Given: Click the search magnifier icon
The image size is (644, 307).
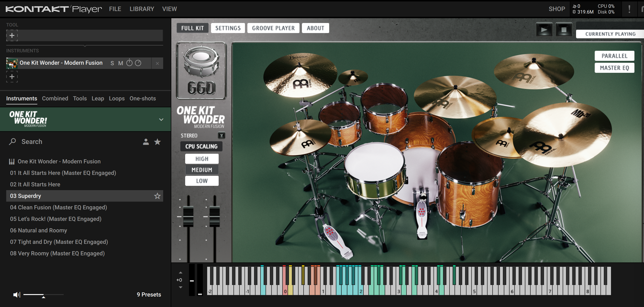Looking at the screenshot, I should click(12, 141).
